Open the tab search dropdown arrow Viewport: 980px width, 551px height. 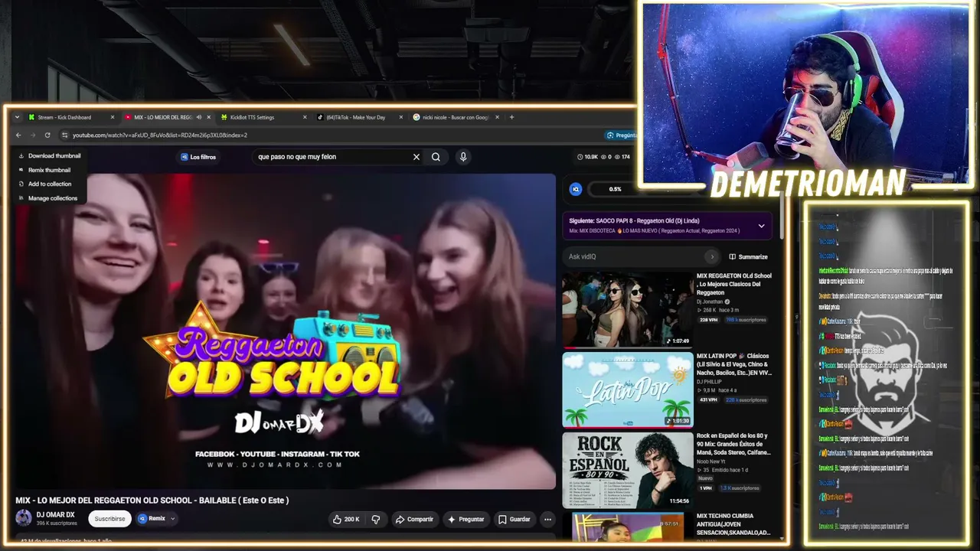(x=17, y=117)
